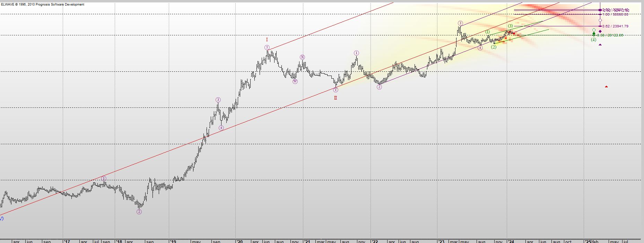Click the oct label on the time axis
644x243 pixels.
(x=568, y=241)
